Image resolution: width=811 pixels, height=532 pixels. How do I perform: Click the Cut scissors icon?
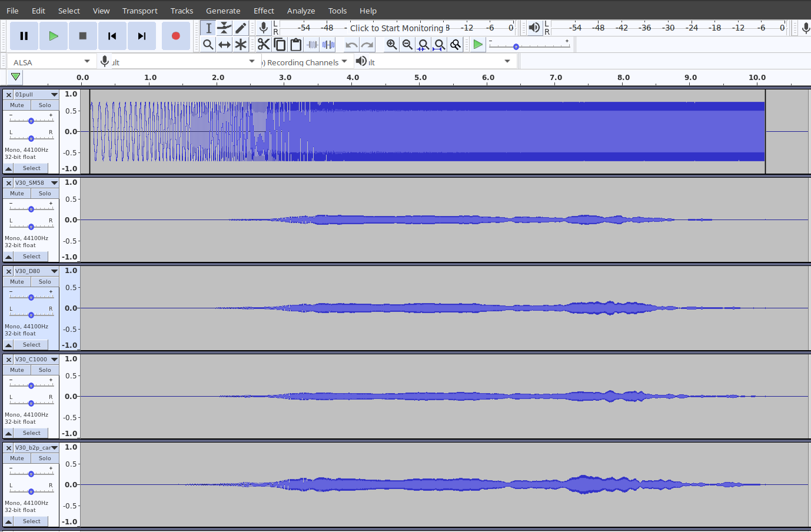(x=264, y=44)
